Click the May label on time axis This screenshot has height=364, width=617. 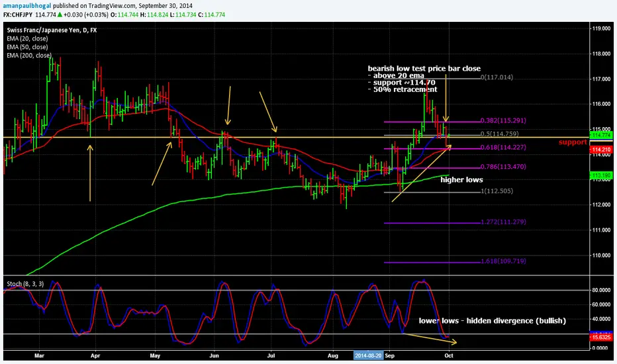click(x=155, y=356)
